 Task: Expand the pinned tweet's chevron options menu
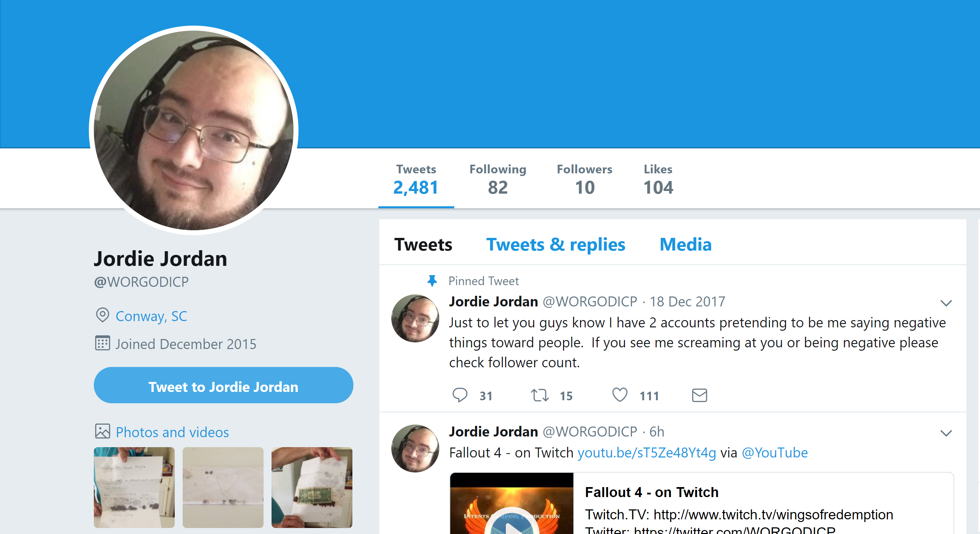coord(946,303)
